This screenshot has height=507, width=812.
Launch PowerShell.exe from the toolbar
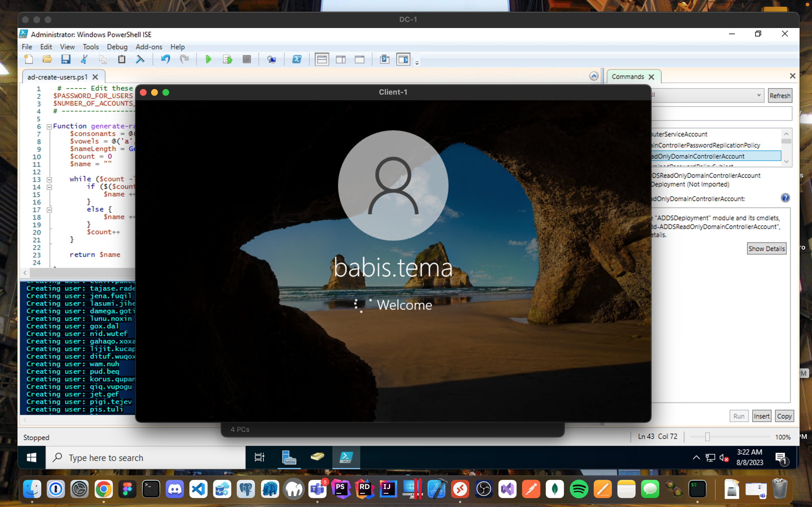coord(297,59)
